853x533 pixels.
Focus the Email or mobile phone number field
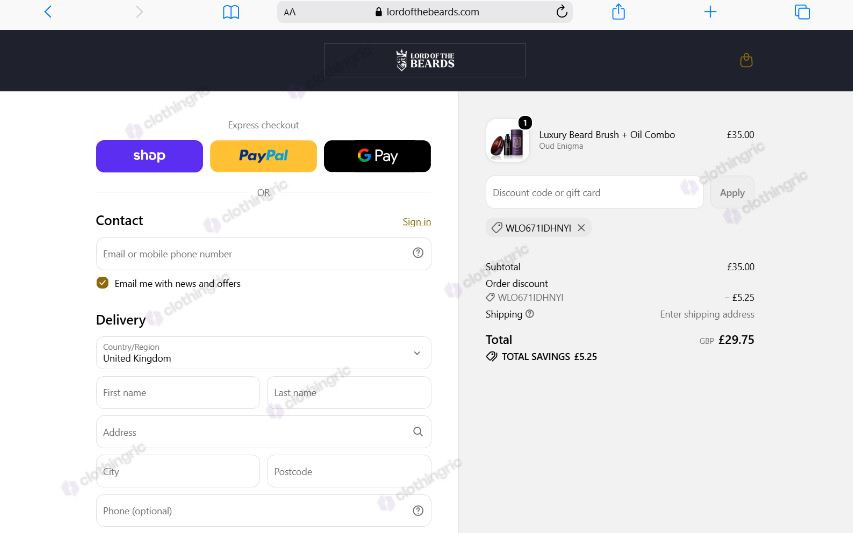(x=264, y=254)
